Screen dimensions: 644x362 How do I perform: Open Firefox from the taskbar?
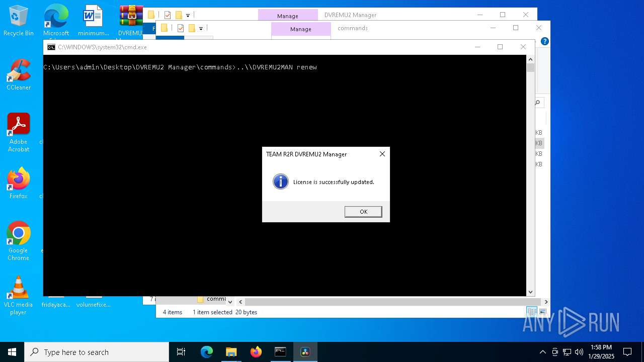coord(256,352)
